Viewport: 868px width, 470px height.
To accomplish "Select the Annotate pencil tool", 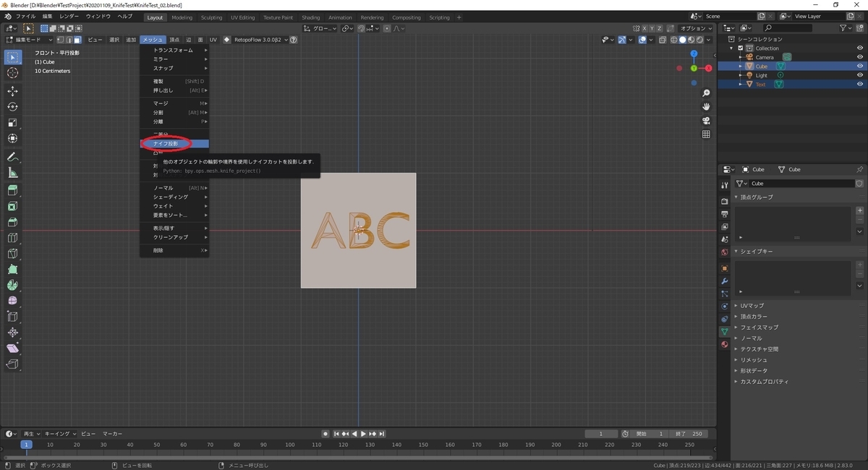I will click(12, 157).
